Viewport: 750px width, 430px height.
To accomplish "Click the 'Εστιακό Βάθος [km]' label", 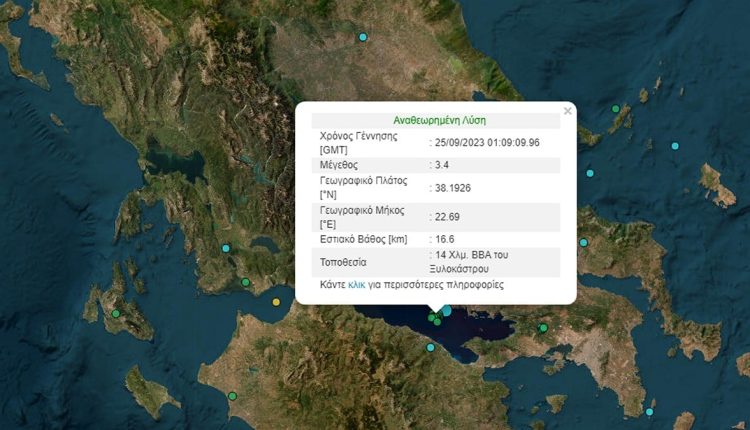I will 364,239.
